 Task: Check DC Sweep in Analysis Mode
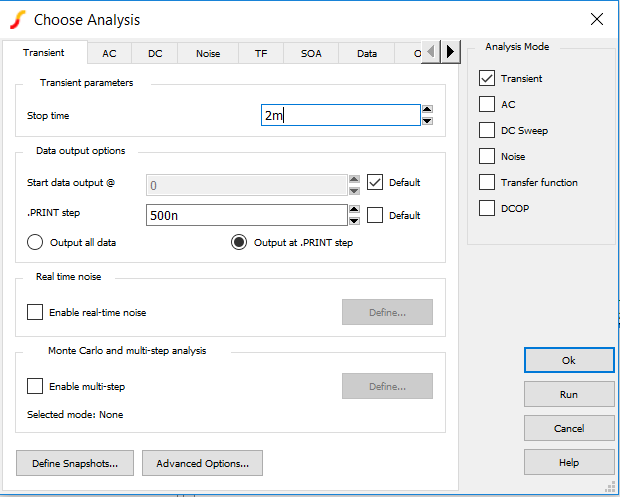pyautogui.click(x=487, y=130)
